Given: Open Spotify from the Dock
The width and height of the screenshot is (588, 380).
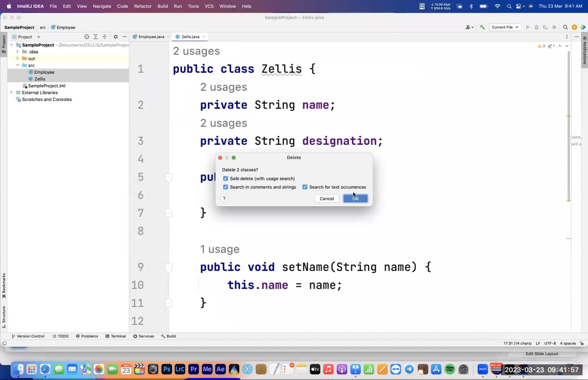Looking at the screenshot, I should (449, 369).
